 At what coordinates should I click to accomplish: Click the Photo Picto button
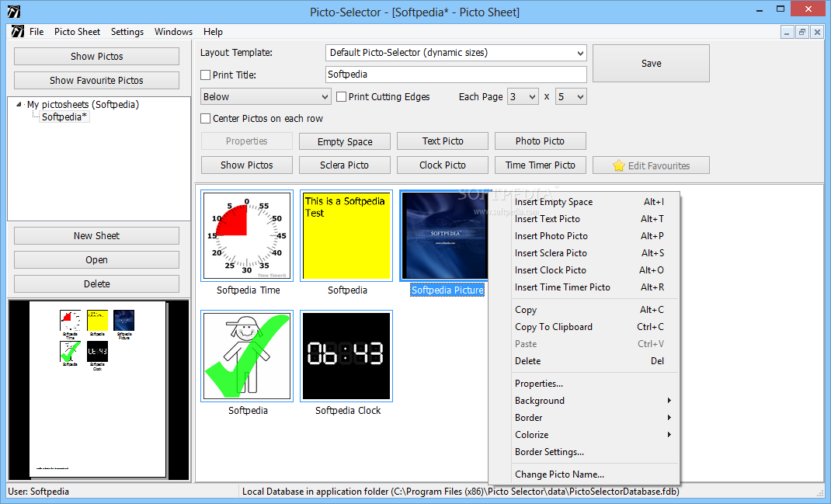point(540,141)
